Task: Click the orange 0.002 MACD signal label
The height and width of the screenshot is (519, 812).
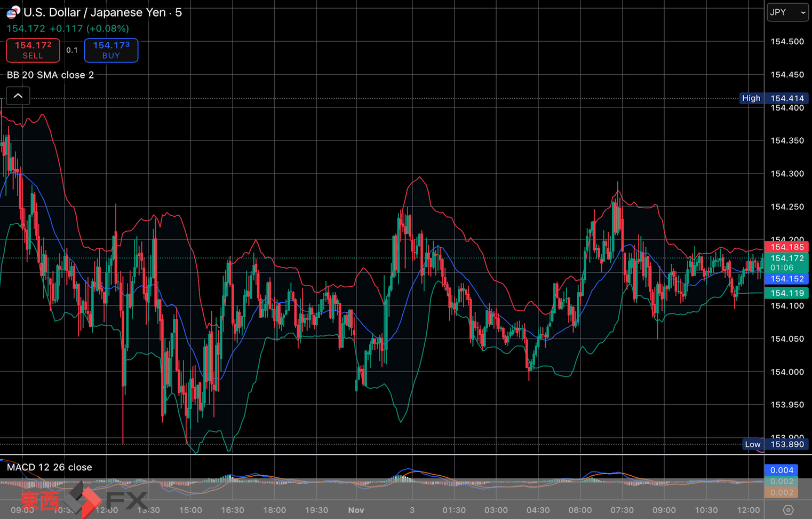Action: tap(782, 492)
